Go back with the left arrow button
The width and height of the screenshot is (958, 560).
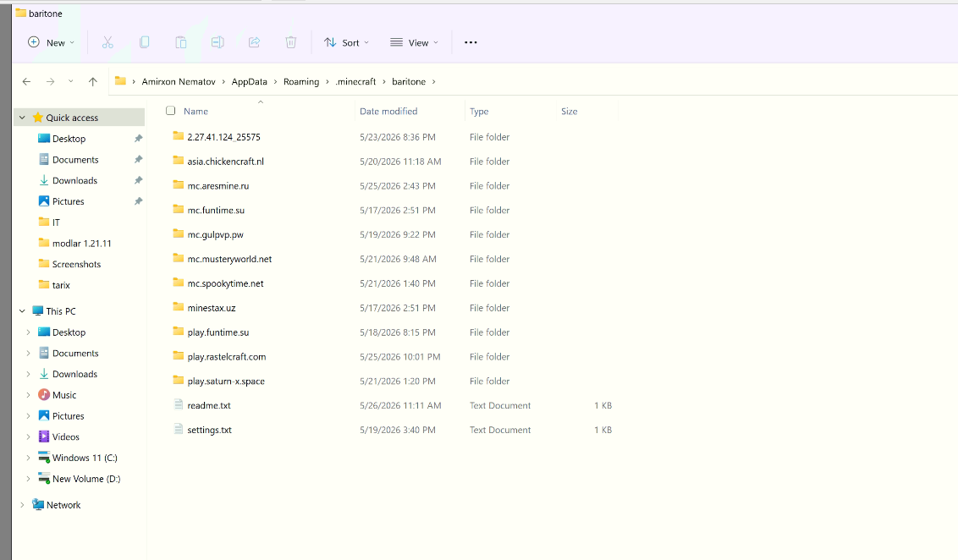[26, 81]
